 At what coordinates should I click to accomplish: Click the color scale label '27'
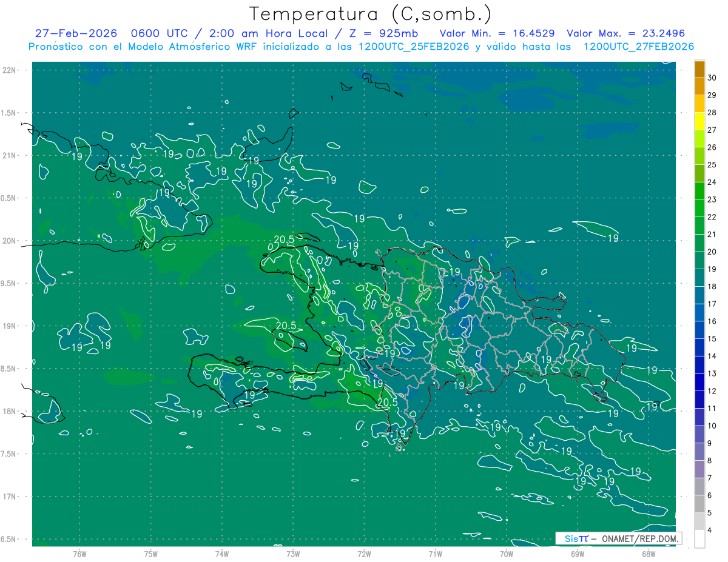[713, 130]
